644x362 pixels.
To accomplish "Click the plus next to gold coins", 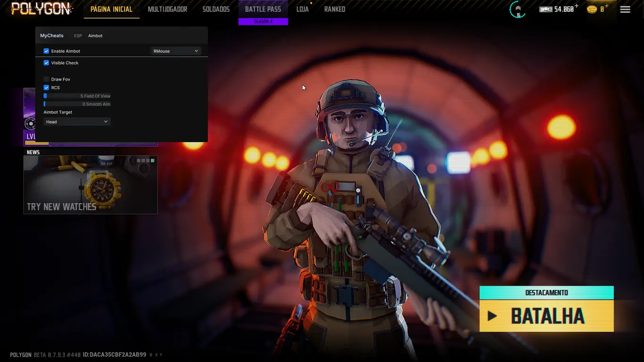I will point(607,7).
